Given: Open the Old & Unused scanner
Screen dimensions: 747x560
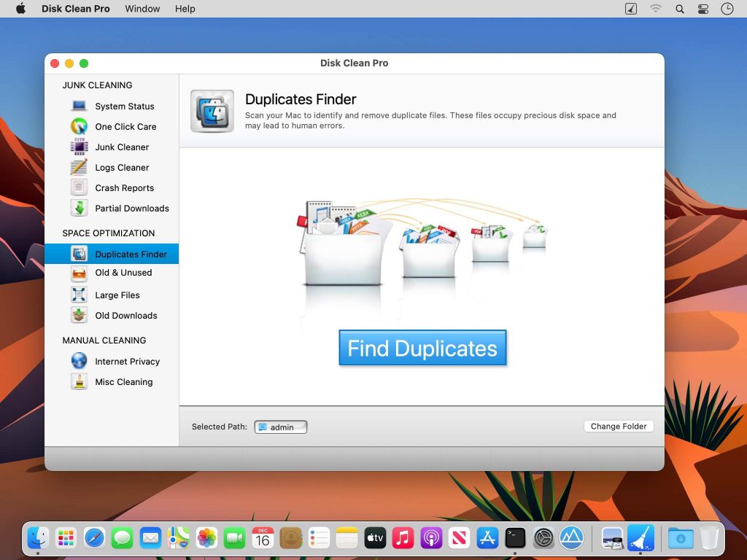Looking at the screenshot, I should click(x=123, y=273).
